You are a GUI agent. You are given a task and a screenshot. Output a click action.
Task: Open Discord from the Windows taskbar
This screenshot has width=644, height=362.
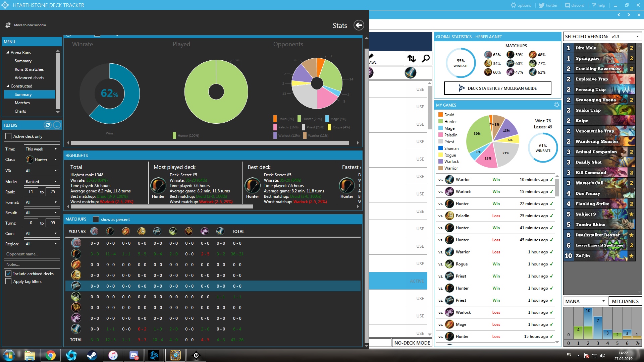click(134, 355)
